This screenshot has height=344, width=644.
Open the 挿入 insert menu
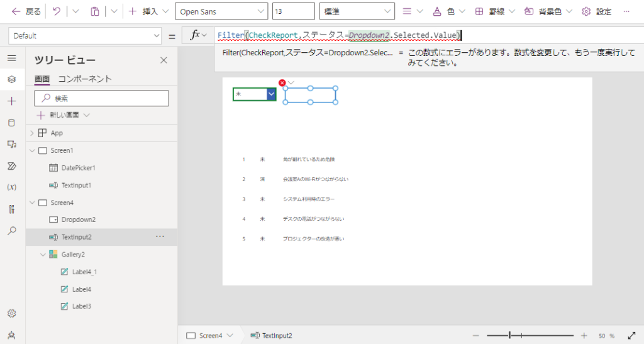tap(148, 11)
